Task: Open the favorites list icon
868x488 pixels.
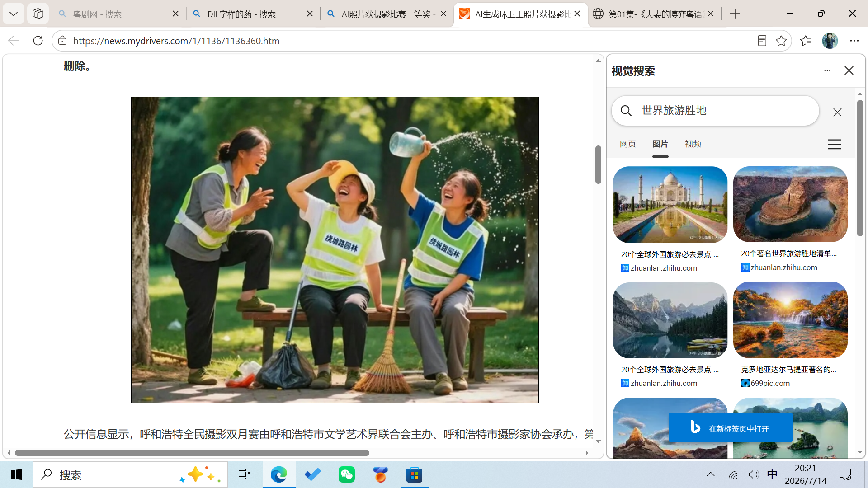Action: [x=806, y=41]
